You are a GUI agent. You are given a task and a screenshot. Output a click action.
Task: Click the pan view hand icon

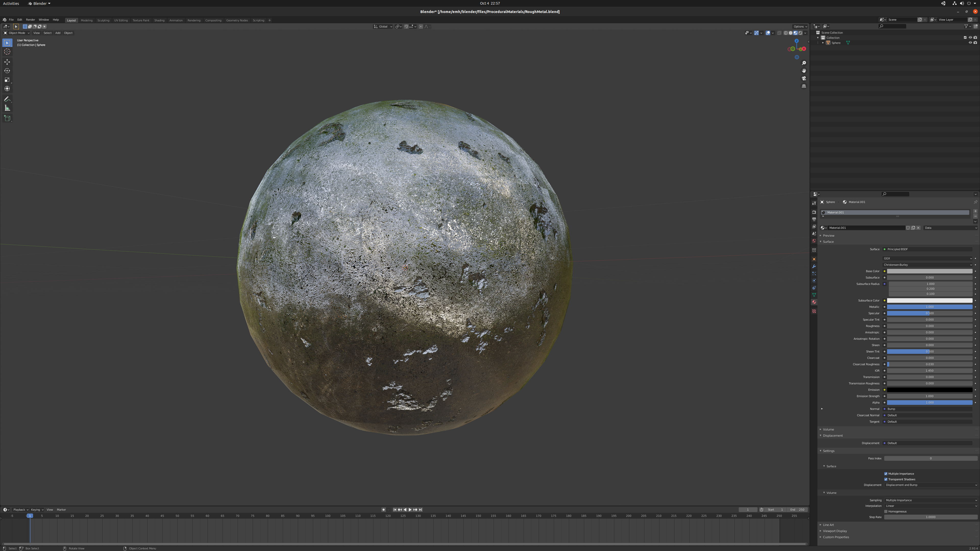pyautogui.click(x=804, y=71)
